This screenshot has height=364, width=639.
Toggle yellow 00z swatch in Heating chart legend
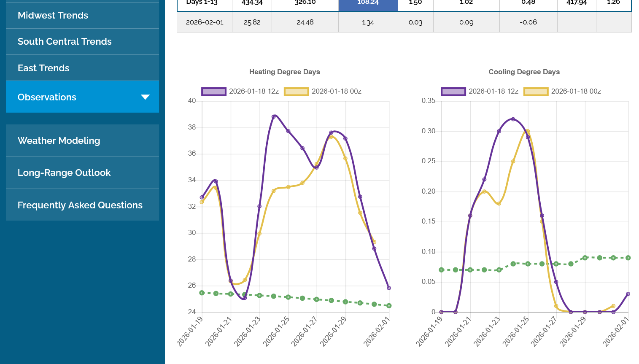point(296,92)
